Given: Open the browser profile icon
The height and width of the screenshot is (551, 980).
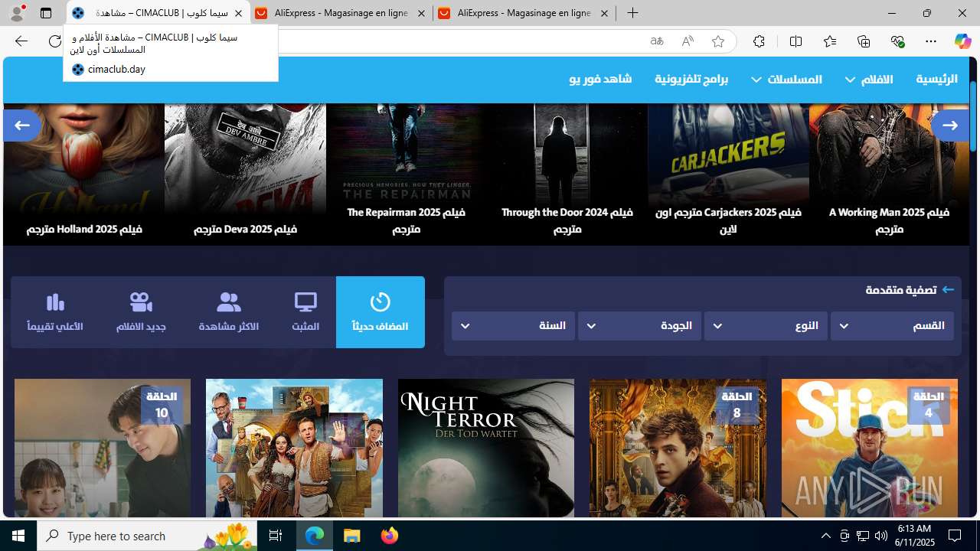Looking at the screenshot, I should coord(17,13).
